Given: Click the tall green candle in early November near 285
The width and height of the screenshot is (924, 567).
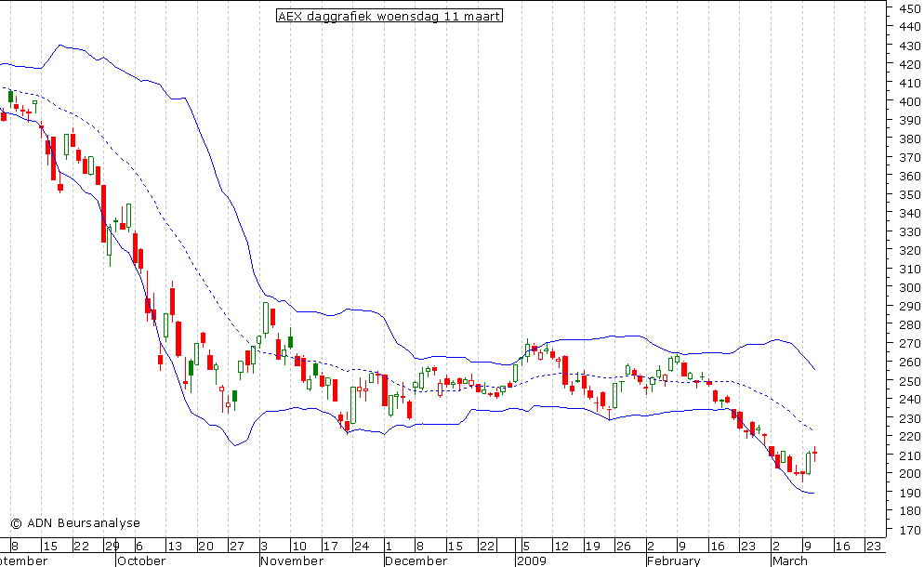Looking at the screenshot, I should pos(266,318).
